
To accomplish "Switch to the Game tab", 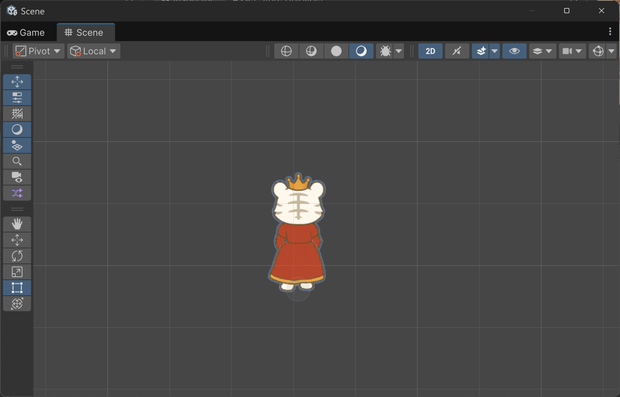I will click(x=26, y=32).
